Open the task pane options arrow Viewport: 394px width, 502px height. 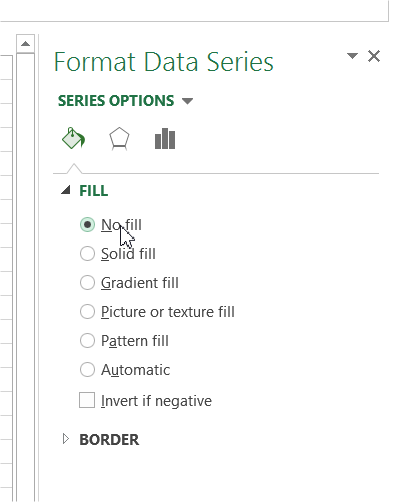[x=352, y=55]
